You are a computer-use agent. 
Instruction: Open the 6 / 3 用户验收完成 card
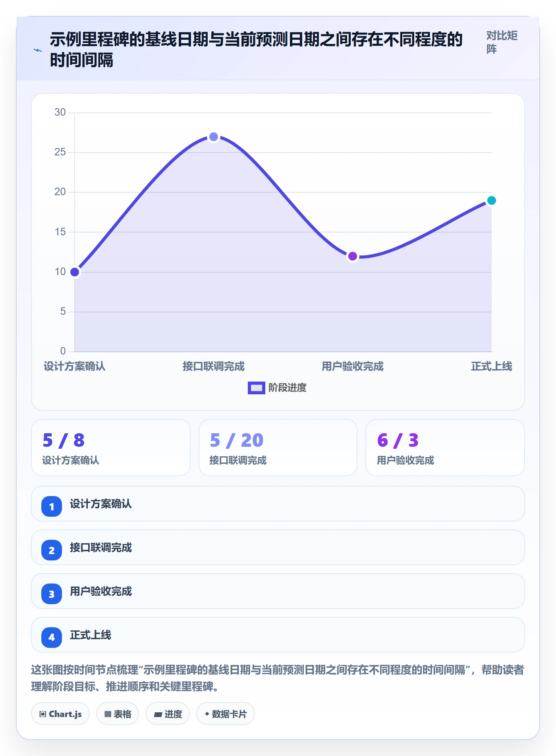(x=445, y=448)
